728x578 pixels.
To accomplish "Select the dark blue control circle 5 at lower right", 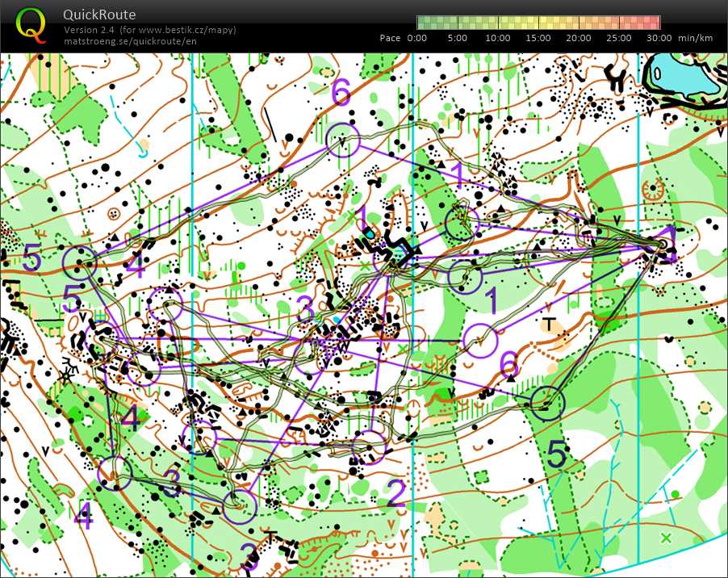I will click(547, 401).
